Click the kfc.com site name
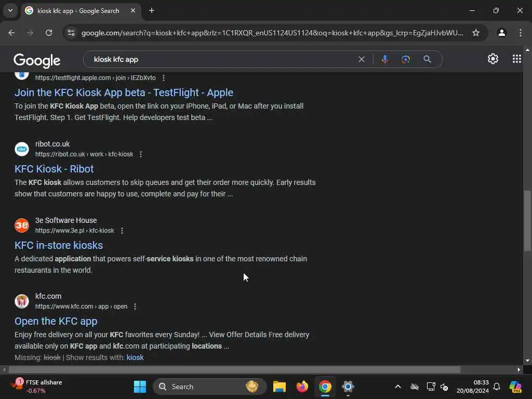 [x=48, y=296]
